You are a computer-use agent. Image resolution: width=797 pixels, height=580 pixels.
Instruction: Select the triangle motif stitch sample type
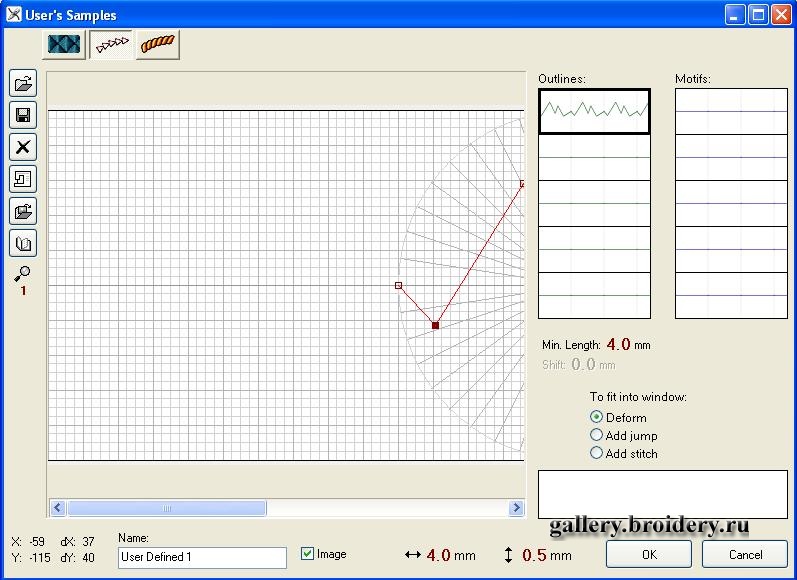111,45
